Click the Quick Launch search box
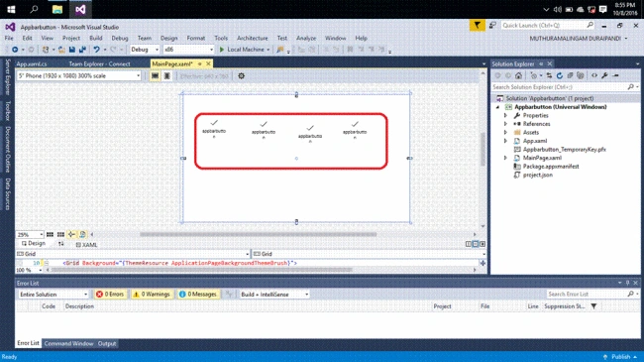 pyautogui.click(x=548, y=26)
